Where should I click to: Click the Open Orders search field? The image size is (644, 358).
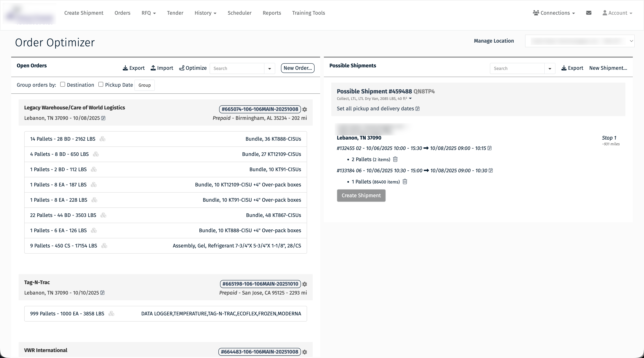pos(237,68)
